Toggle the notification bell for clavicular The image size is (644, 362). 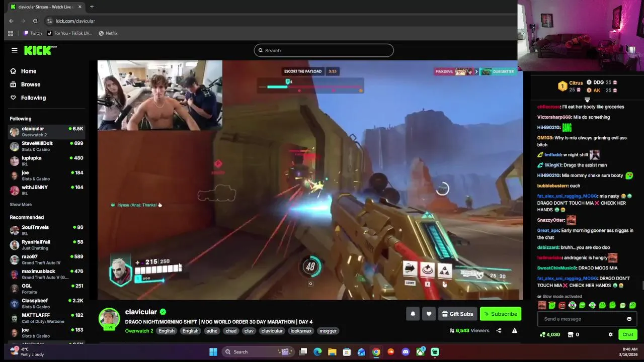pos(413,314)
